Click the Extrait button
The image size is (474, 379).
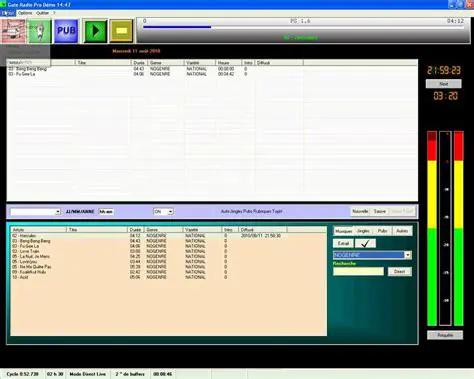pos(343,243)
